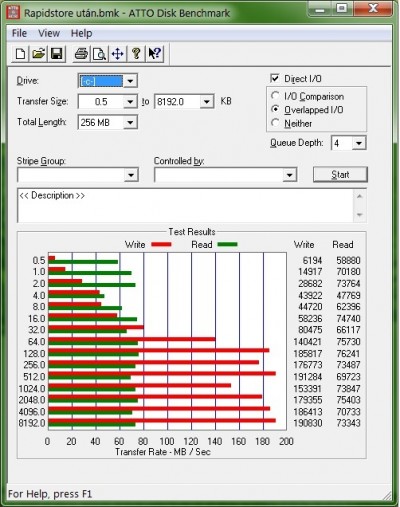Open the File menu

(x=19, y=33)
